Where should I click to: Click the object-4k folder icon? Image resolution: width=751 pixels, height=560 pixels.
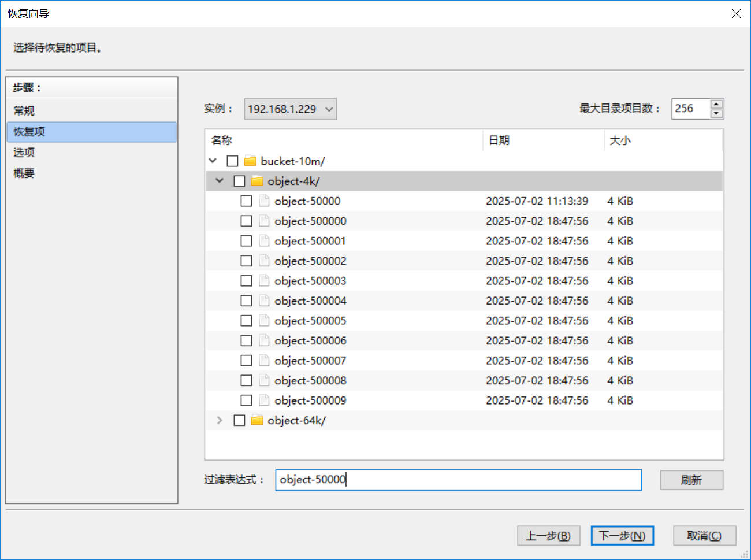pos(257,181)
